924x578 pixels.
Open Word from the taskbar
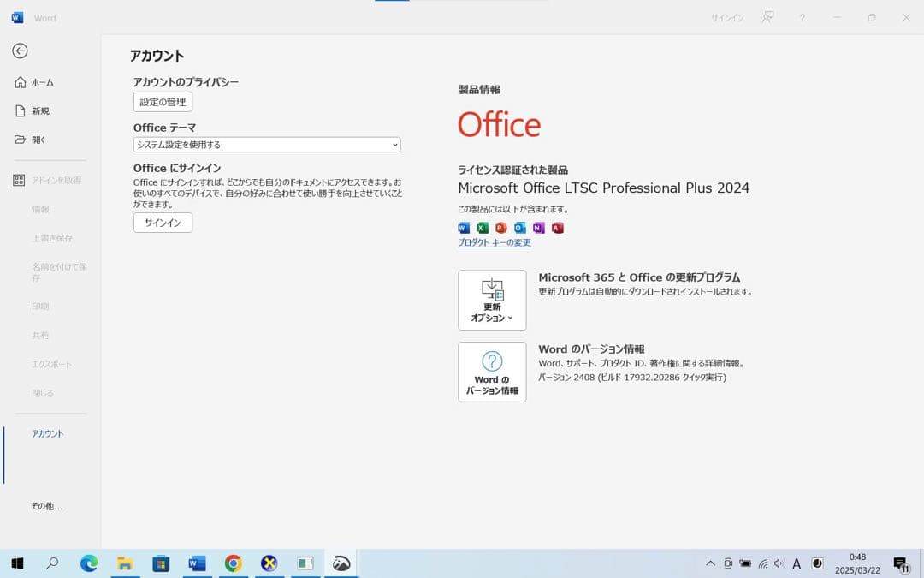197,563
